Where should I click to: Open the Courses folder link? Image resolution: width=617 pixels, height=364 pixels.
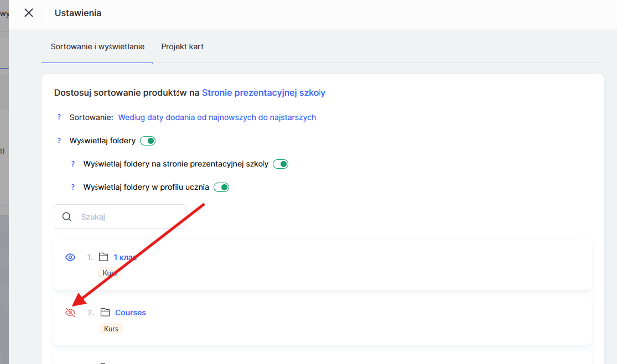coord(131,313)
